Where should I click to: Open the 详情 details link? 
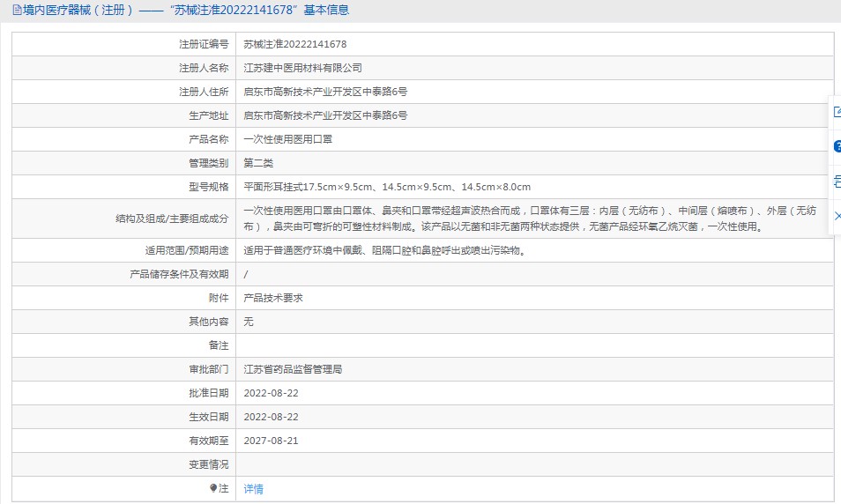click(253, 488)
